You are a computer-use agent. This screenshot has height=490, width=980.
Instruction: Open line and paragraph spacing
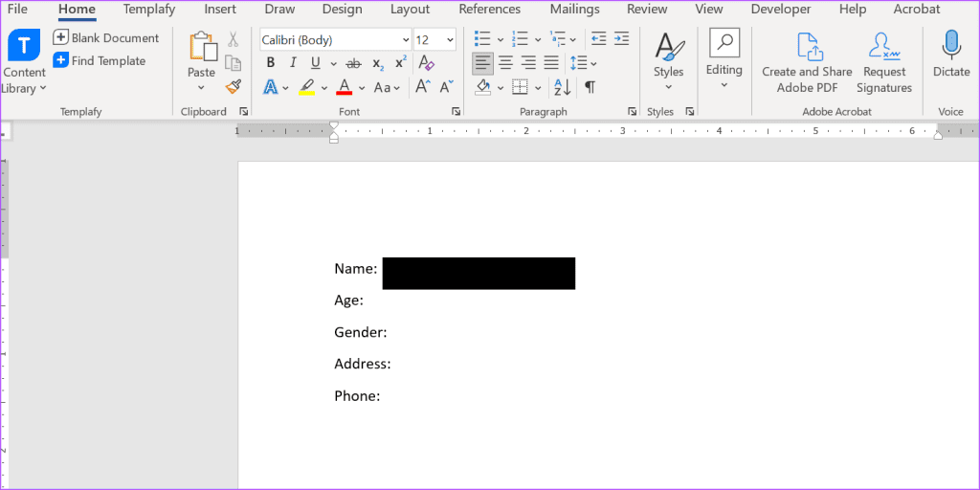pos(584,63)
